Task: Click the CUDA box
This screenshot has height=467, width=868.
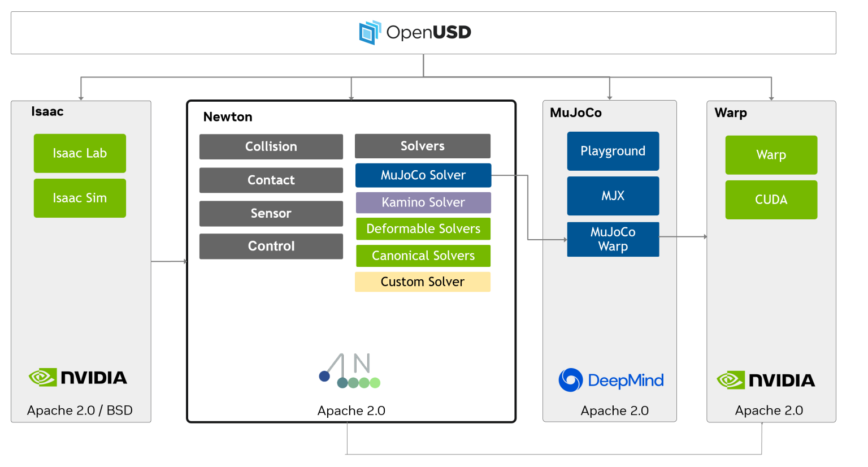Action: [771, 200]
